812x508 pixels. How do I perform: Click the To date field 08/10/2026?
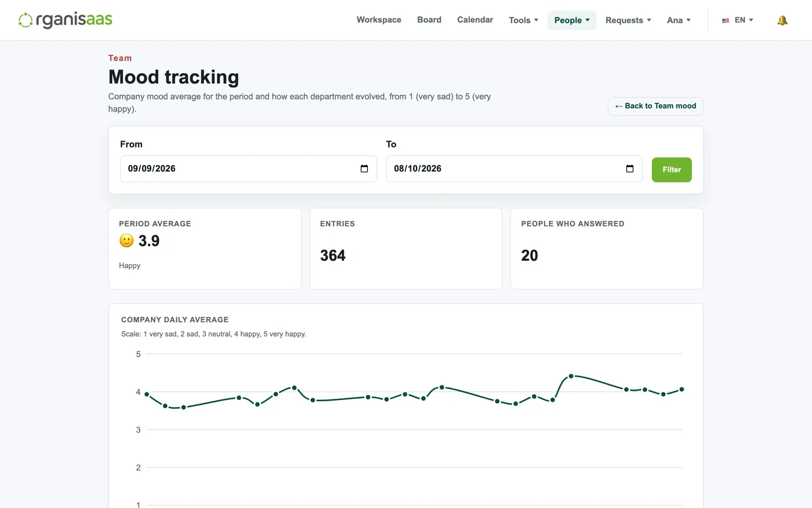pos(514,169)
